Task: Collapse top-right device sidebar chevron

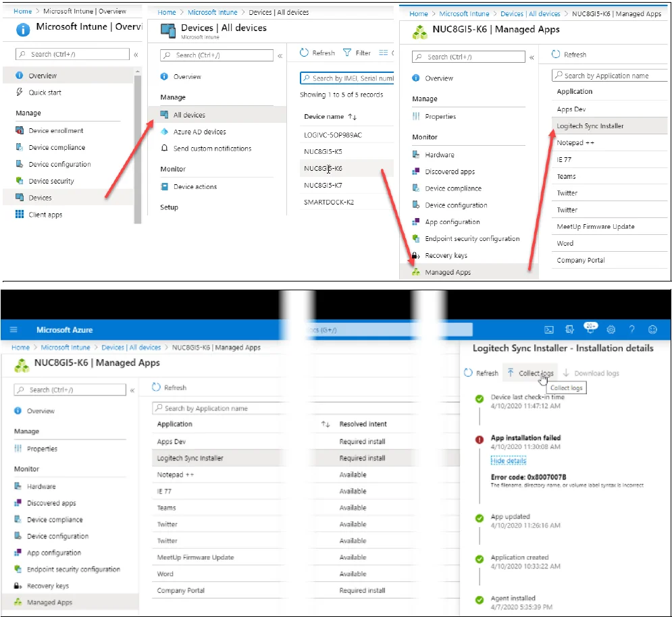Action: coord(532,57)
